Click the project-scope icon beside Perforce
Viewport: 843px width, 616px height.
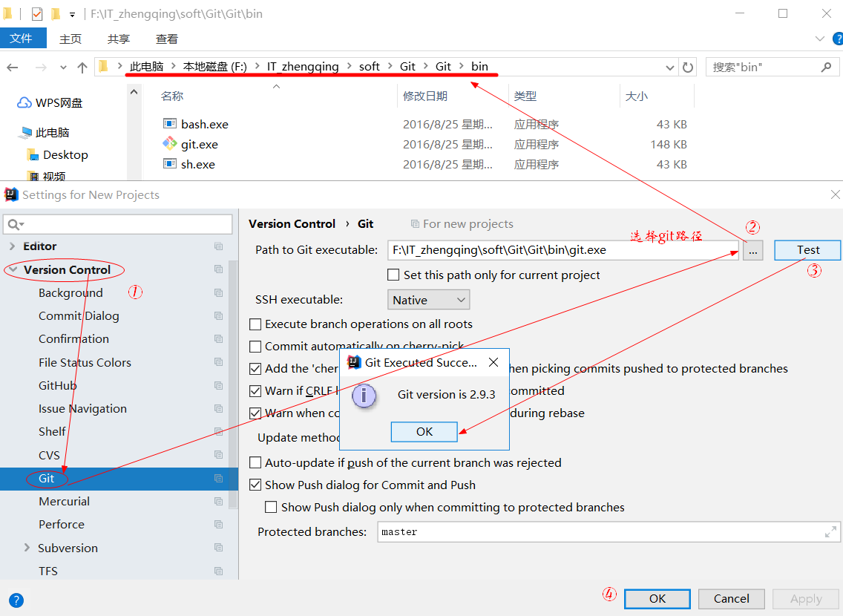pyautogui.click(x=219, y=524)
